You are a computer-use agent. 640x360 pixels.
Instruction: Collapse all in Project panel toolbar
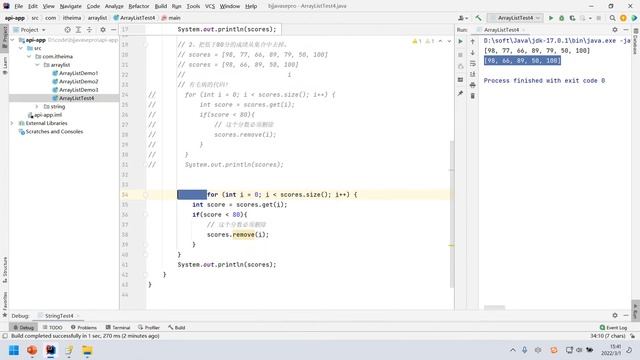tap(89, 30)
